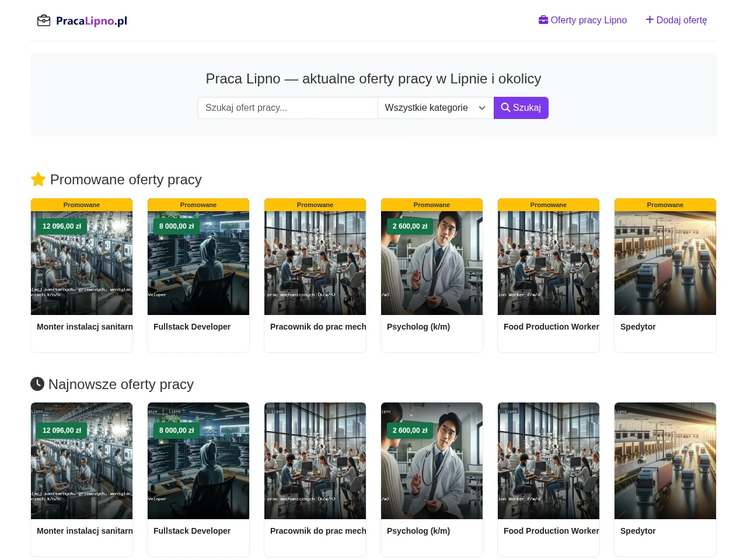Click the Szukaj search button

pyautogui.click(x=521, y=108)
